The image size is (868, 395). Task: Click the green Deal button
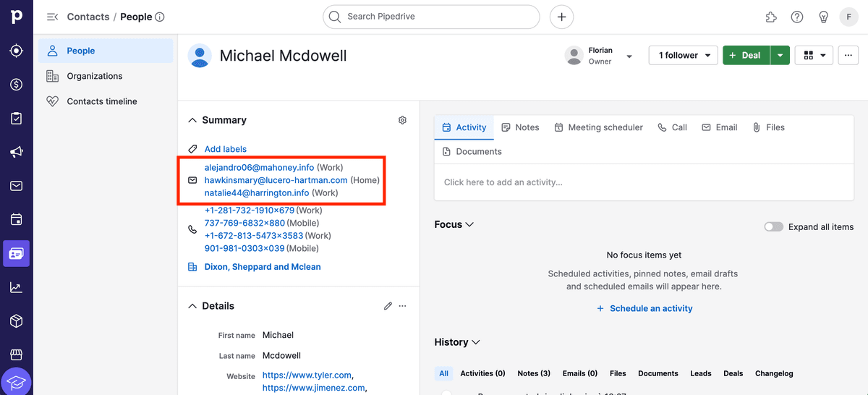746,55
